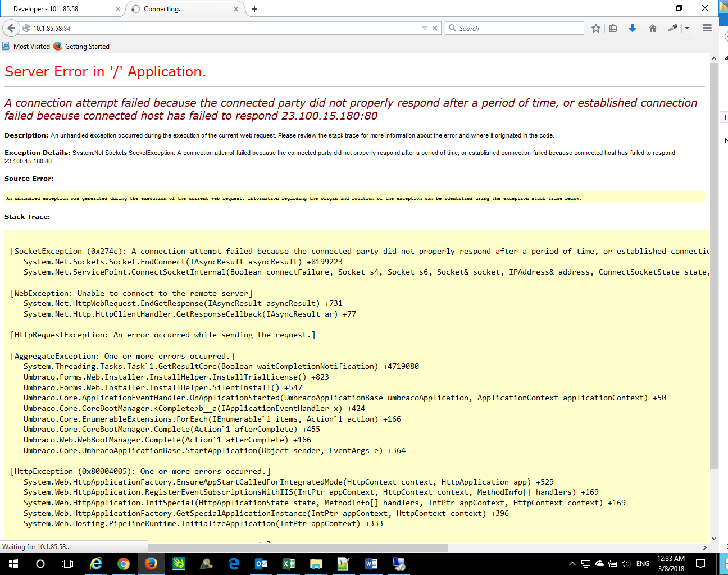The image size is (728, 575).
Task: Expand the dropdown next to the eyedropper
Action: tap(687, 28)
